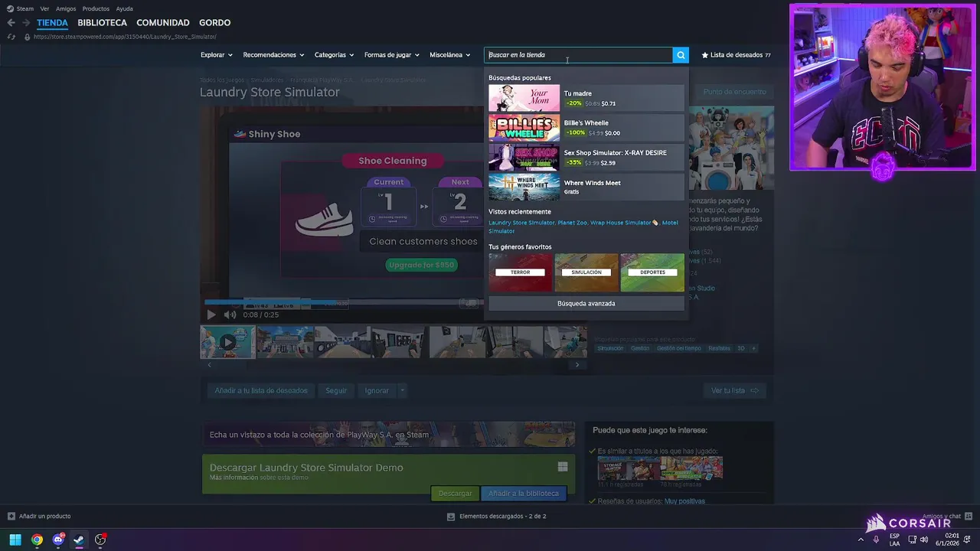This screenshot has height=551, width=980.
Task: Click the Steam taskbar icon
Action: coord(79,540)
